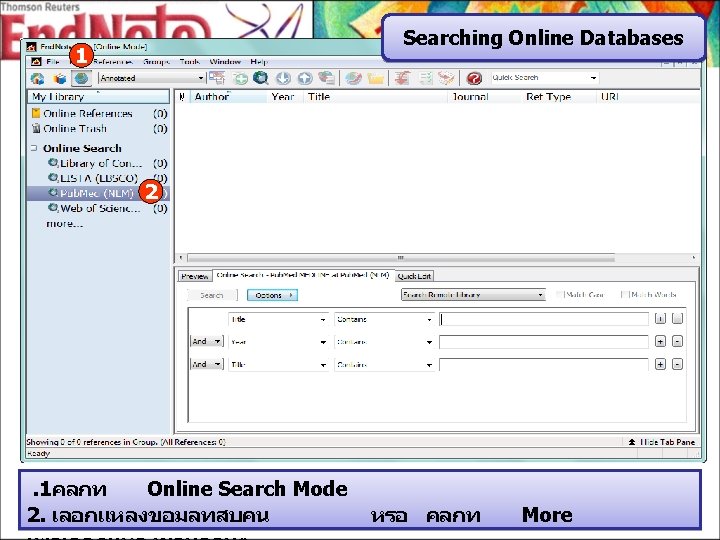Screen dimensions: 720x540
Task: Click the Open Link toolbar icon
Action: point(353,78)
